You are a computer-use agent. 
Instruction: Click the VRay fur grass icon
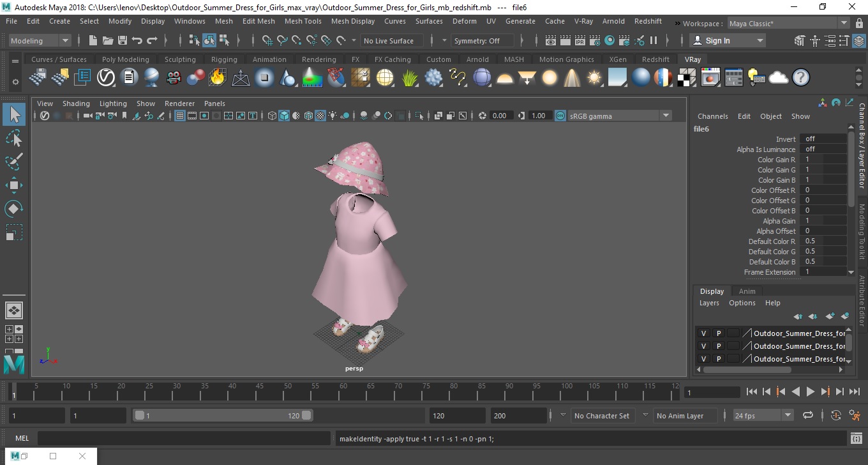point(409,78)
